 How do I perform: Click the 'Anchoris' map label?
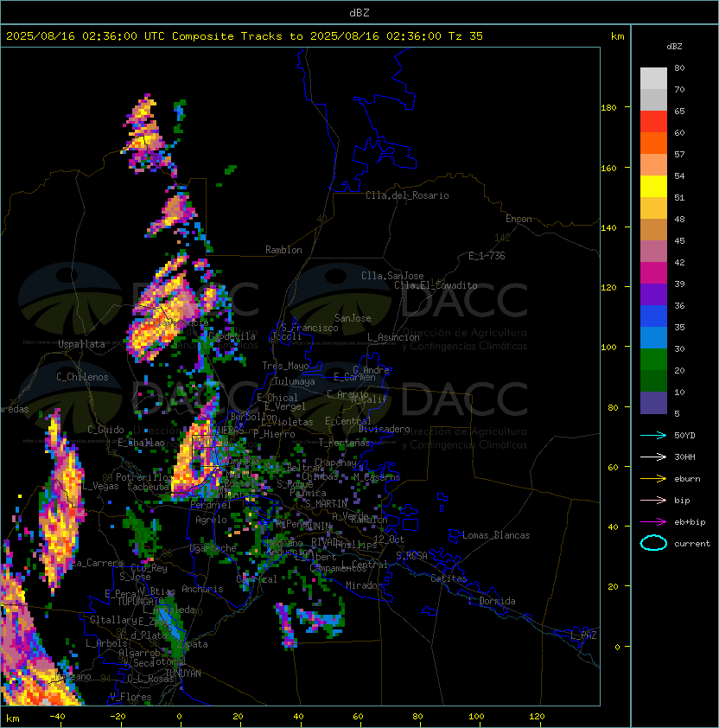pos(202,589)
